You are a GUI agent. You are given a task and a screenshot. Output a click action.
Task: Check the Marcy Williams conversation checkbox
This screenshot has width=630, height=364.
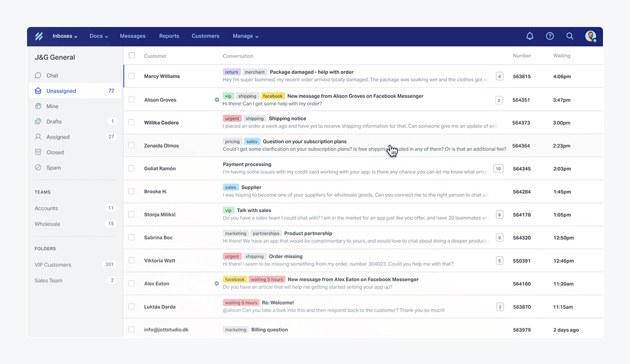[x=131, y=76]
